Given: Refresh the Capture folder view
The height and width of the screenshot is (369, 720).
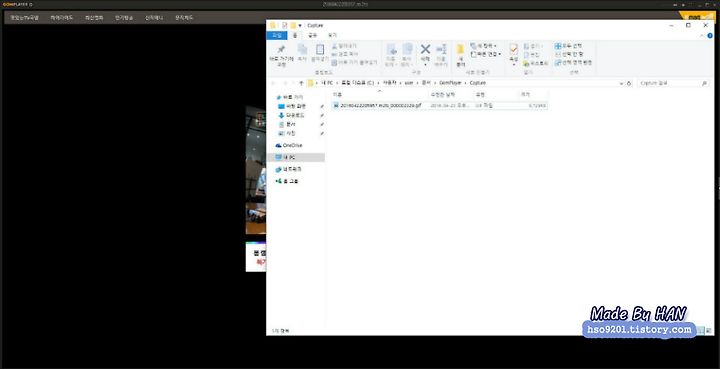Looking at the screenshot, I should click(629, 84).
